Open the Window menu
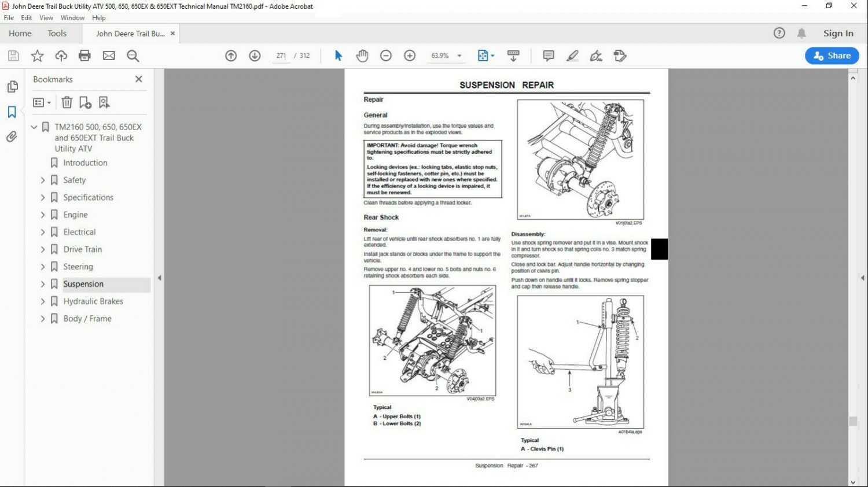The image size is (868, 487). click(x=72, y=18)
